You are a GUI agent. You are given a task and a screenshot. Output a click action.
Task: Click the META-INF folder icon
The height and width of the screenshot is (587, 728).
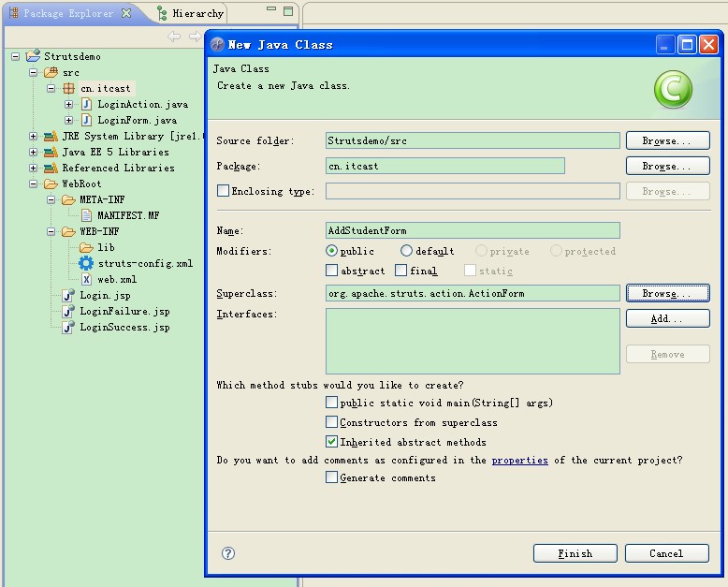(x=68, y=199)
